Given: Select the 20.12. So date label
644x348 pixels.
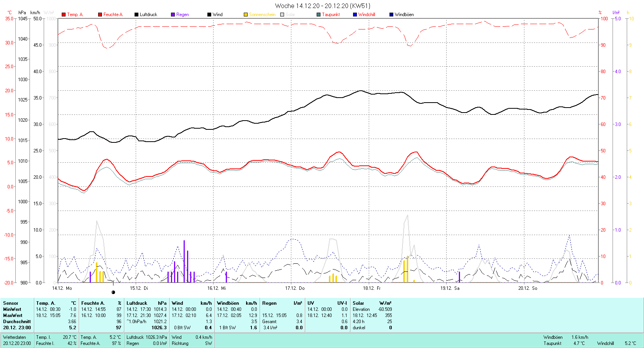Looking at the screenshot, I should (x=527, y=288).
